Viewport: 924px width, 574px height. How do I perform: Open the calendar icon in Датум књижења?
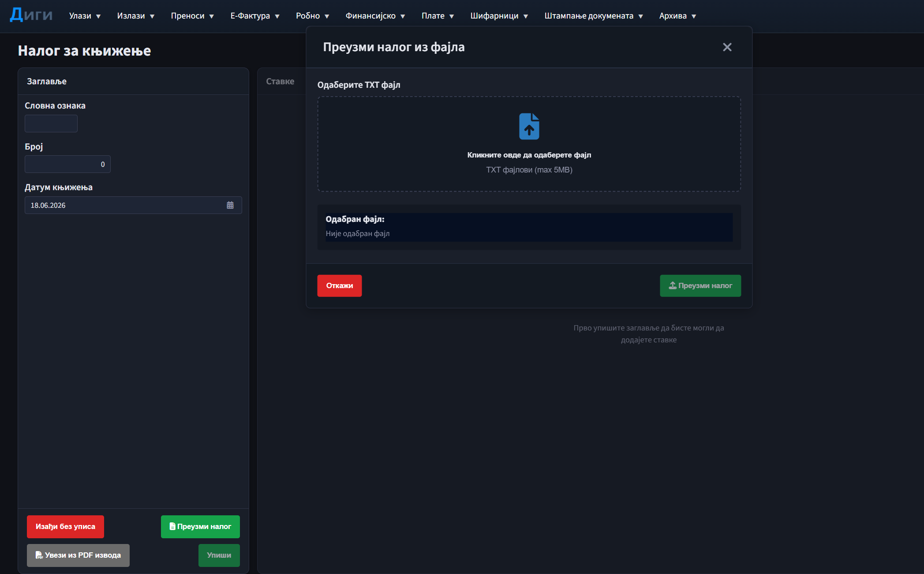[230, 205]
